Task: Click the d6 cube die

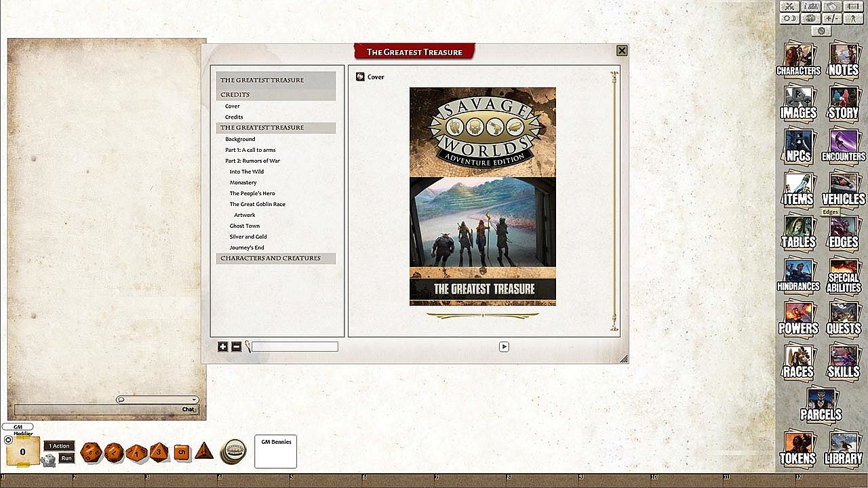Action: point(181,452)
